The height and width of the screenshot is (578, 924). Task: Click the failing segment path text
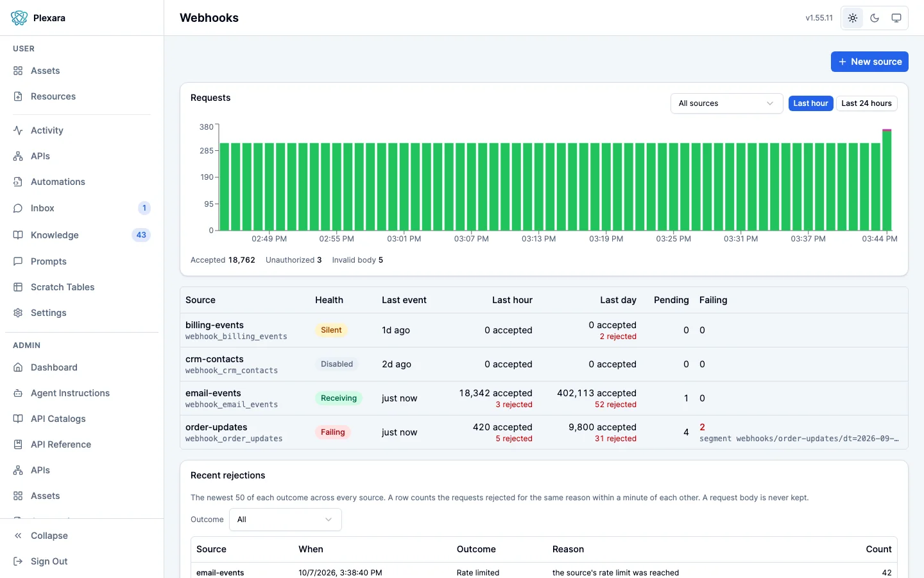click(799, 439)
